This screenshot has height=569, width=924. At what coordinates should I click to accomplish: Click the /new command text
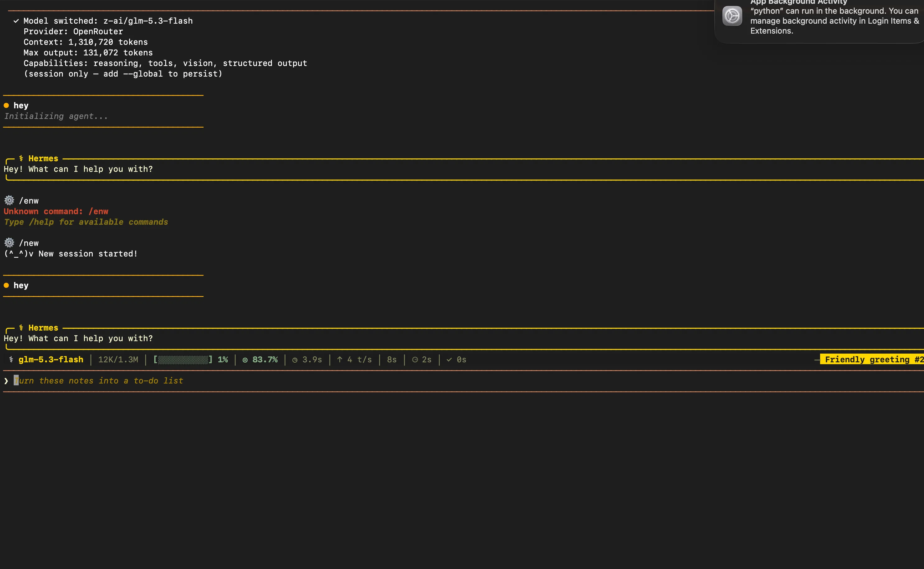point(29,243)
